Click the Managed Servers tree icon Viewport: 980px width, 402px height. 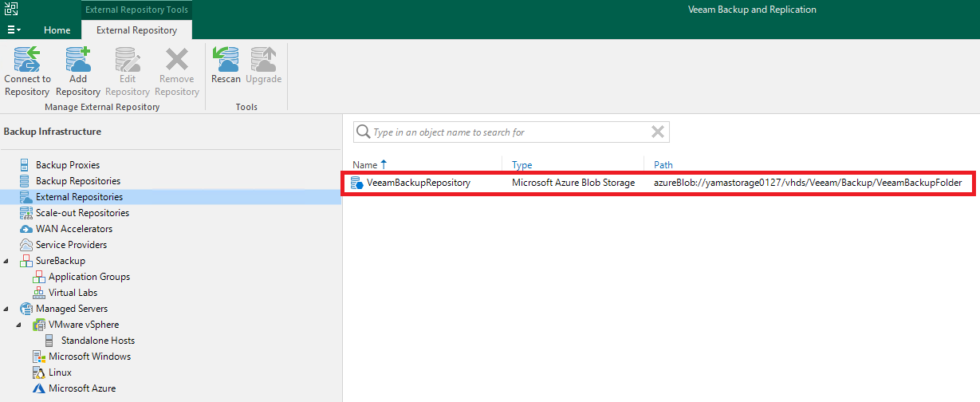[26, 309]
